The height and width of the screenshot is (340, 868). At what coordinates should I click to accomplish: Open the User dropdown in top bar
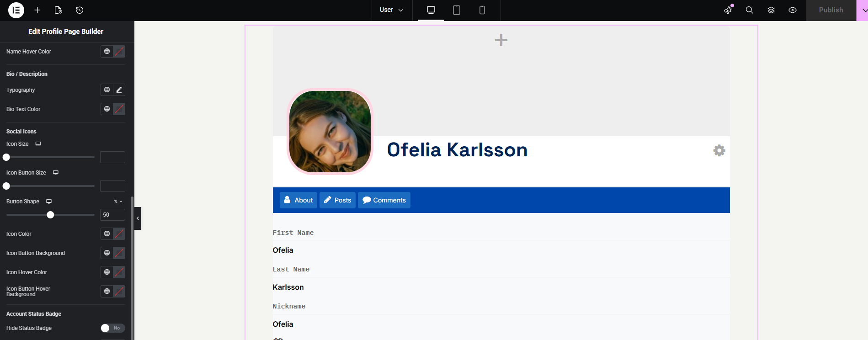(x=392, y=10)
